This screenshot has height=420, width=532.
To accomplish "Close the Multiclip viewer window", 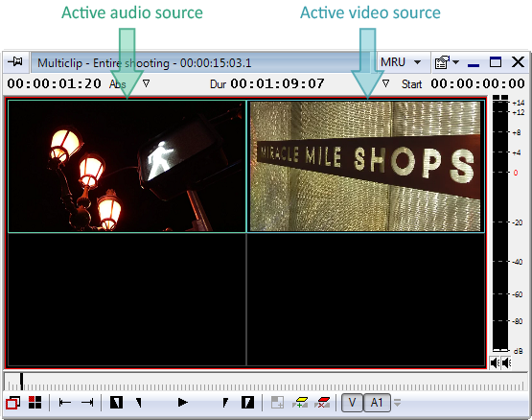I will (518, 62).
